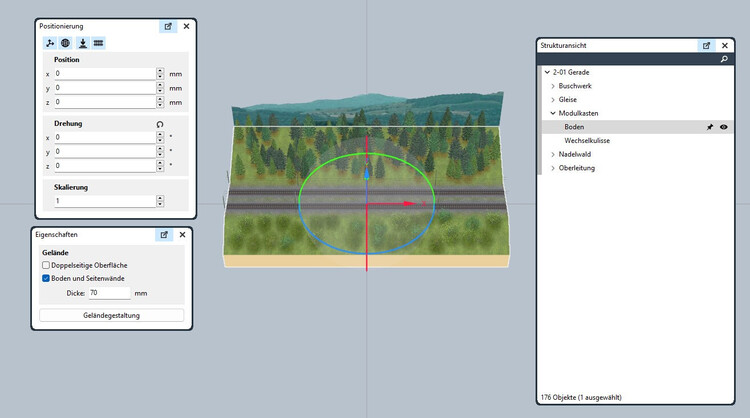The image size is (750, 418).
Task: Click the Drehung x input field
Action: 105,137
